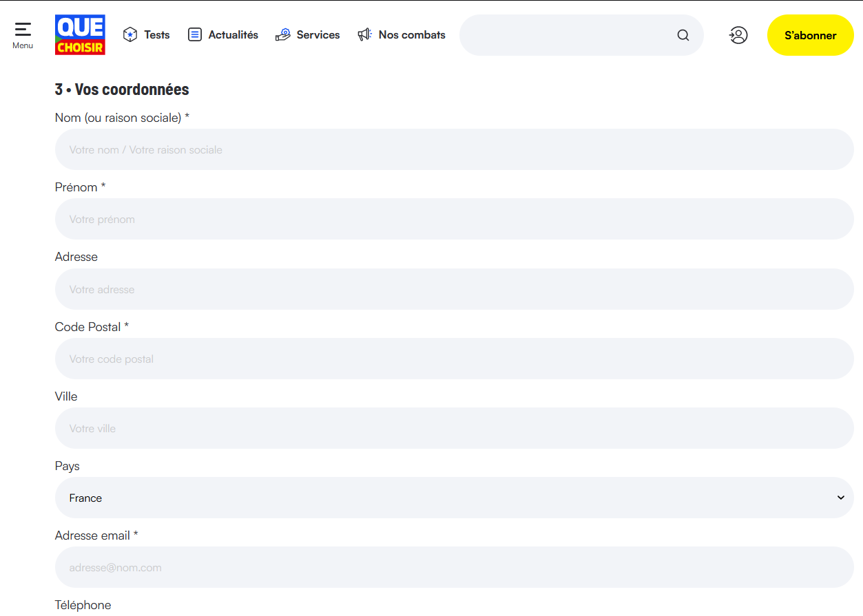The image size is (863, 616).
Task: Click the 'Code Postal *' label
Action: coord(92,327)
